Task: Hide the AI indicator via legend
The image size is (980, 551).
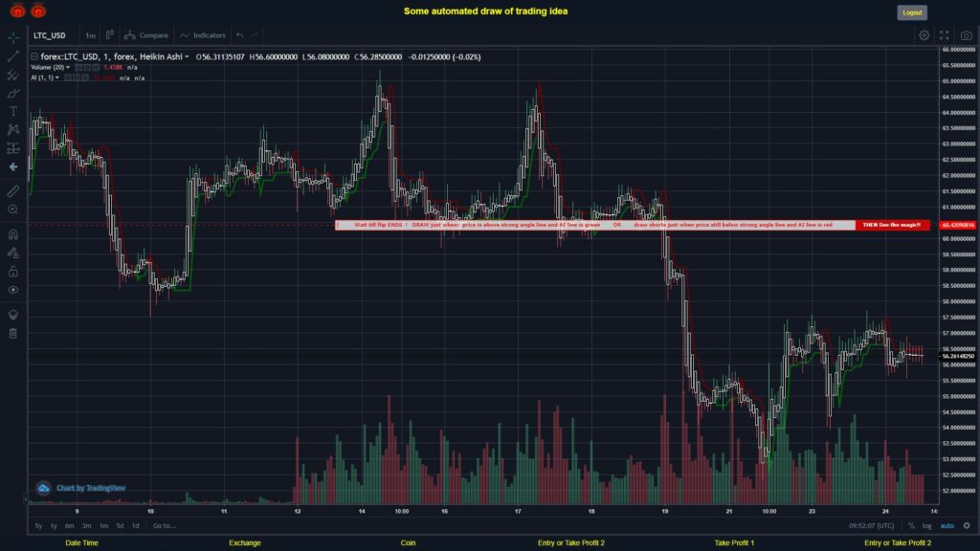Action: click(x=68, y=78)
